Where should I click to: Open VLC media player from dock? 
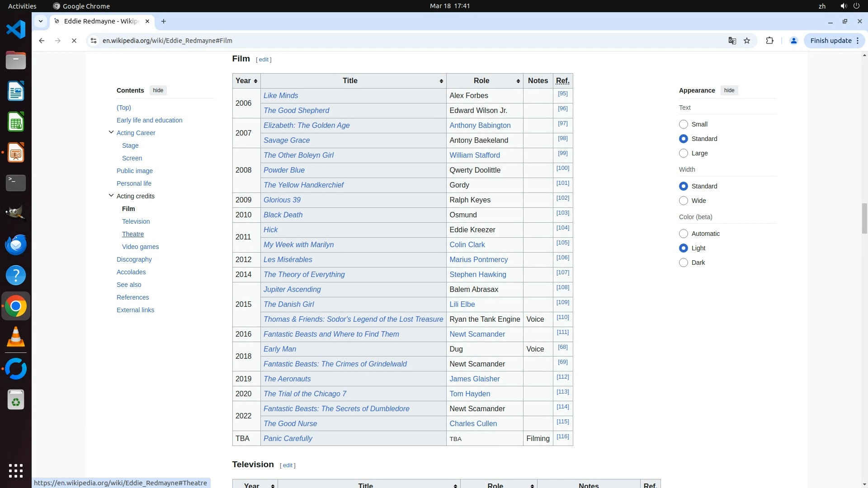click(16, 337)
